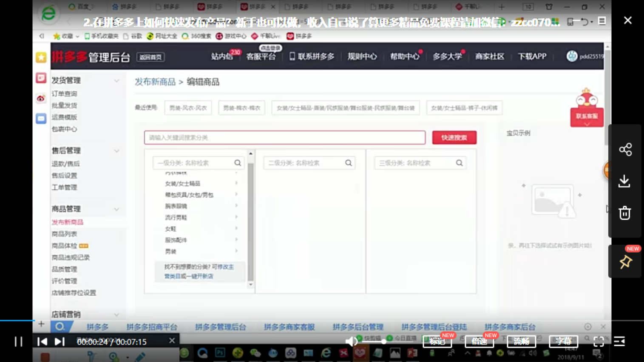Click the 返回首页 button beside the logo
Screen dimensions: 644x362
click(x=151, y=57)
